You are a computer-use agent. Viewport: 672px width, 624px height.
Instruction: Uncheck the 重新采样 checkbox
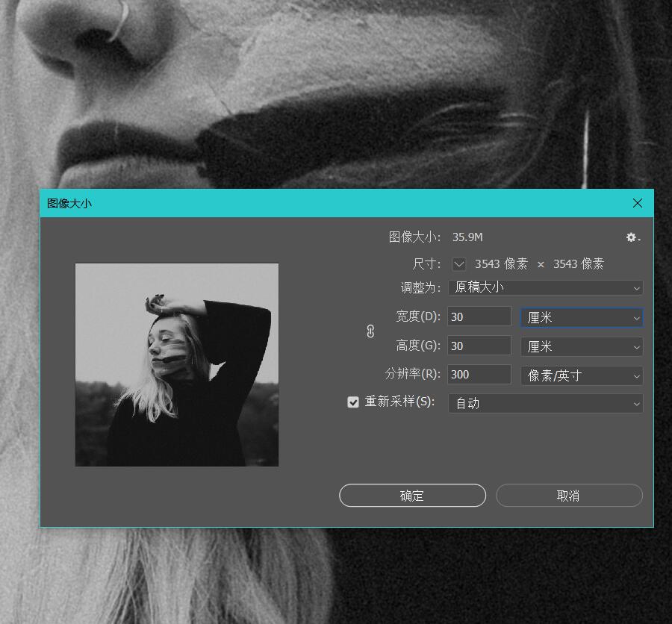(x=353, y=402)
